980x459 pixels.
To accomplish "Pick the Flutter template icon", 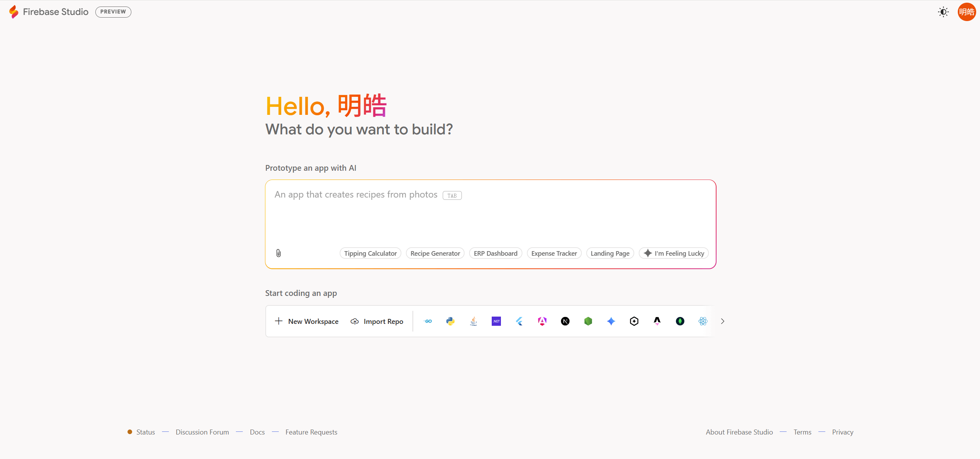I will pyautogui.click(x=519, y=321).
